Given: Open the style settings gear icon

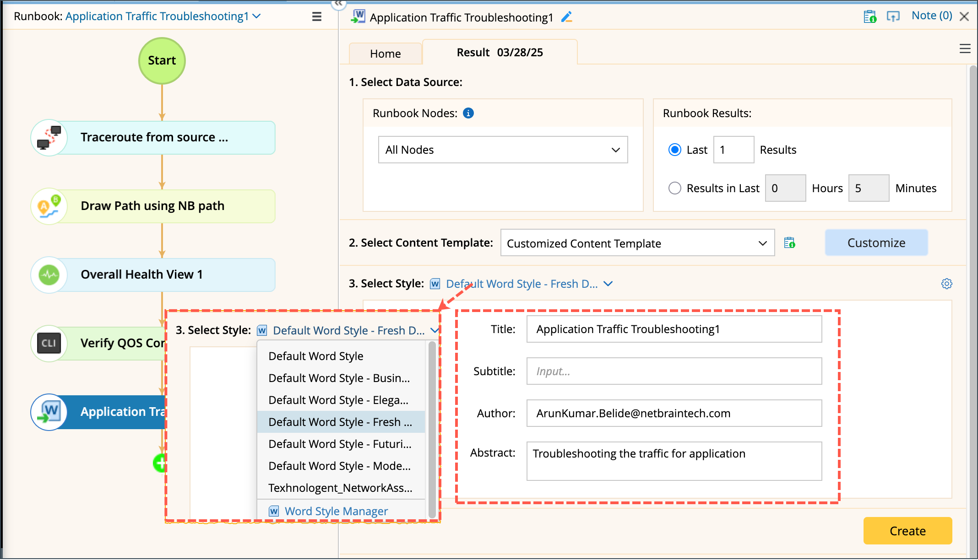Looking at the screenshot, I should pos(946,284).
